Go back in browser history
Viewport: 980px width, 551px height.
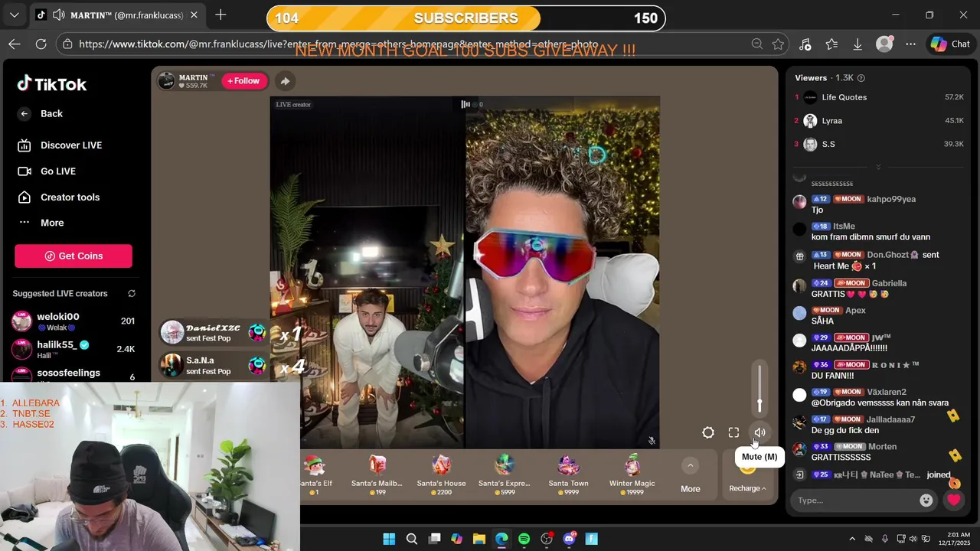coord(14,44)
